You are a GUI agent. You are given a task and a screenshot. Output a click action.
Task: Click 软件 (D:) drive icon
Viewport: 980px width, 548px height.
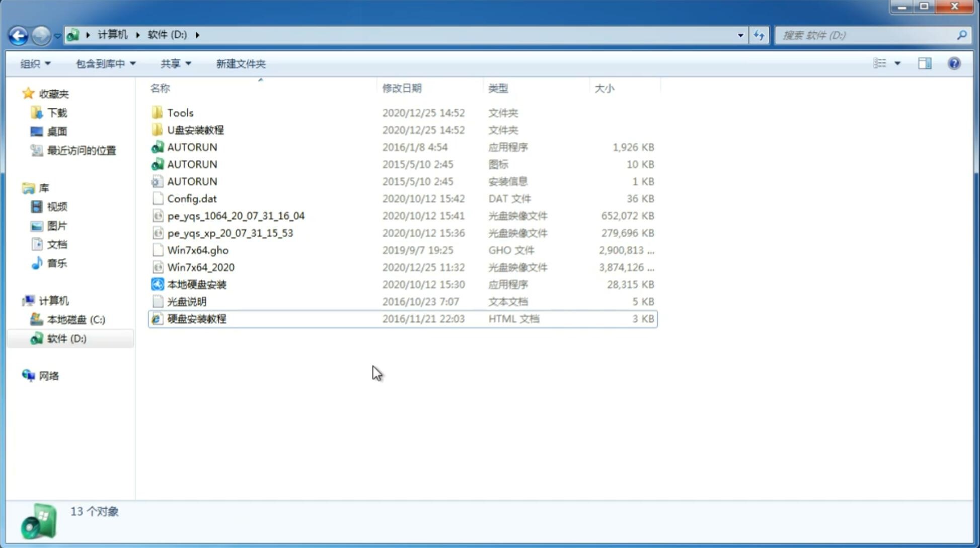[x=36, y=338]
